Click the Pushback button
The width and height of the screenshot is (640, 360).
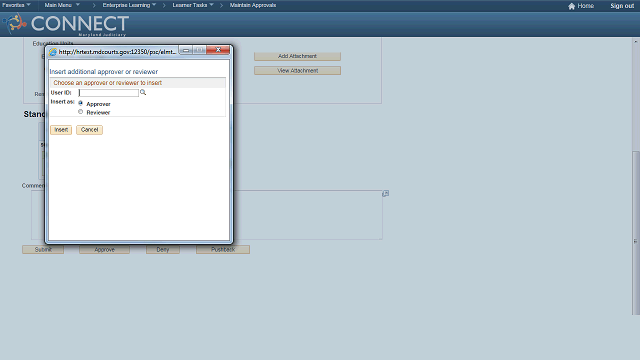(x=223, y=249)
